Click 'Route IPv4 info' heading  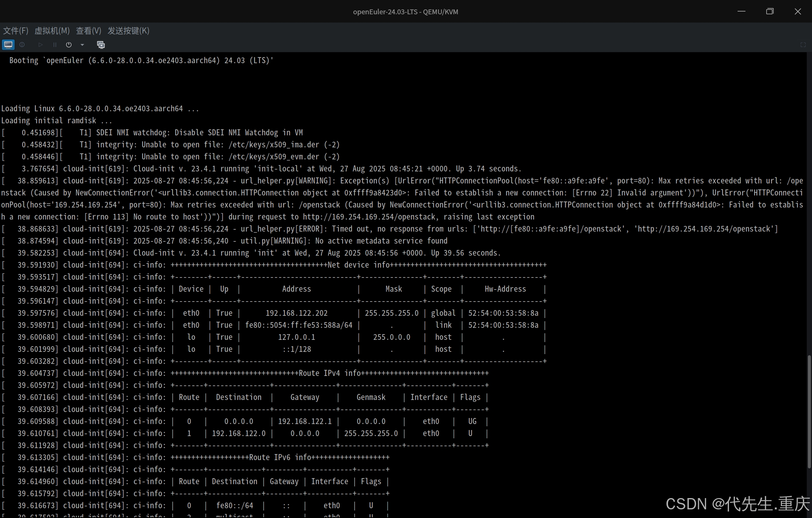pos(330,373)
